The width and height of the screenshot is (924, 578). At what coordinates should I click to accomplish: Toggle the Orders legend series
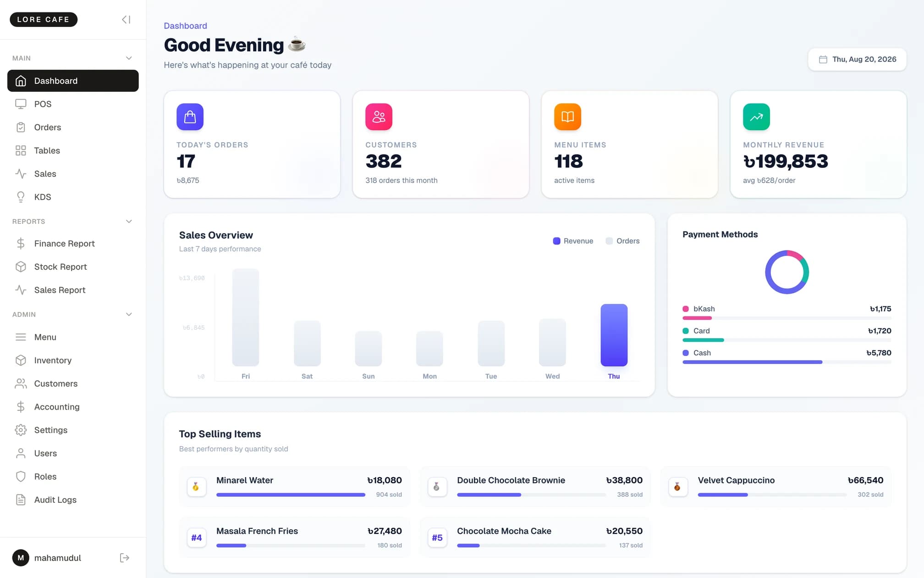coord(622,241)
